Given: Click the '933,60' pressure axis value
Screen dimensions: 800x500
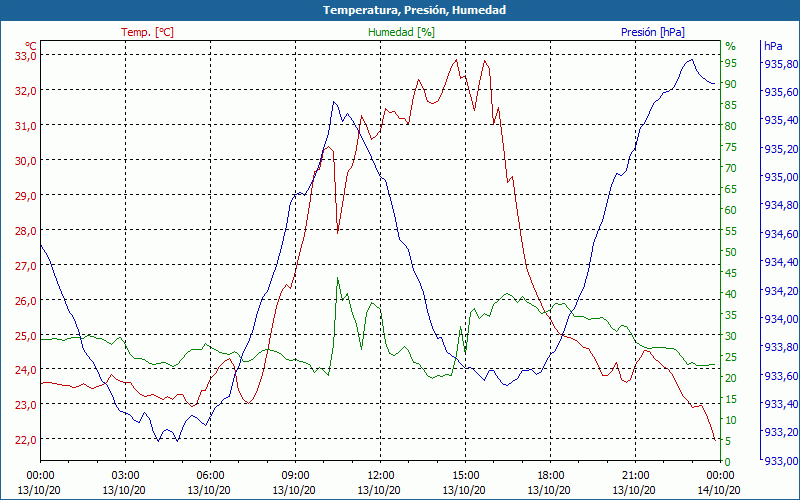Looking at the screenshot, I should 780,376.
